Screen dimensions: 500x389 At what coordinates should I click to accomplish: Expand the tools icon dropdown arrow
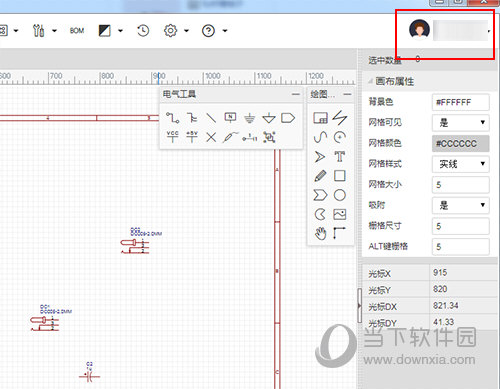[x=54, y=31]
